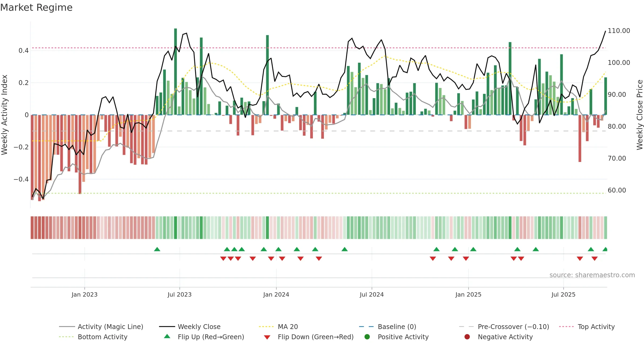This screenshot has width=644, height=362.
Task: Click the 0.4 activity index axis label
Action: [23, 50]
